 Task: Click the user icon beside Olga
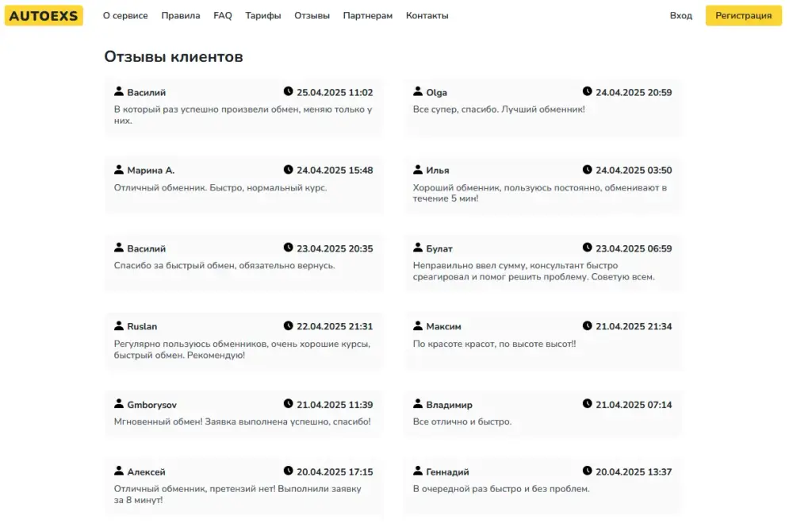point(418,91)
